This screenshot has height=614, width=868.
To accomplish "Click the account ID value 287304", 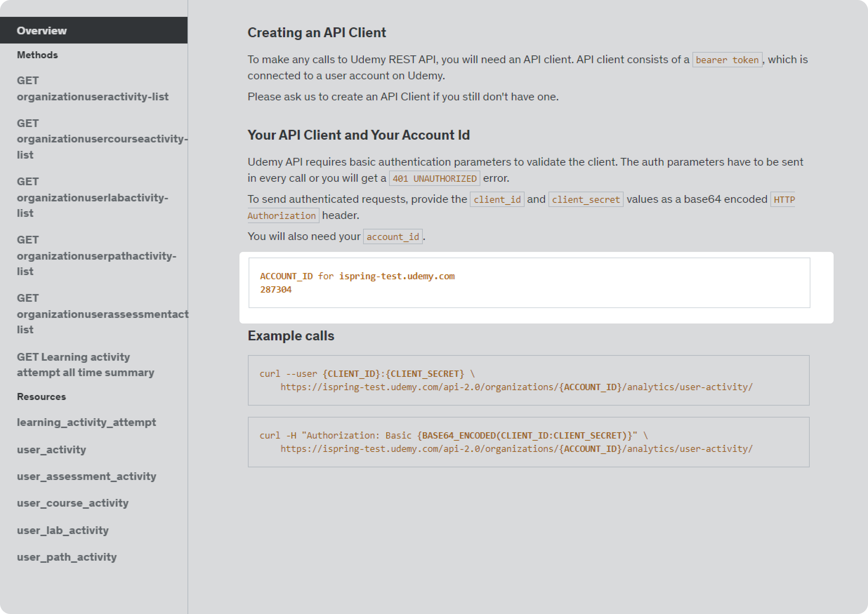I will point(276,289).
